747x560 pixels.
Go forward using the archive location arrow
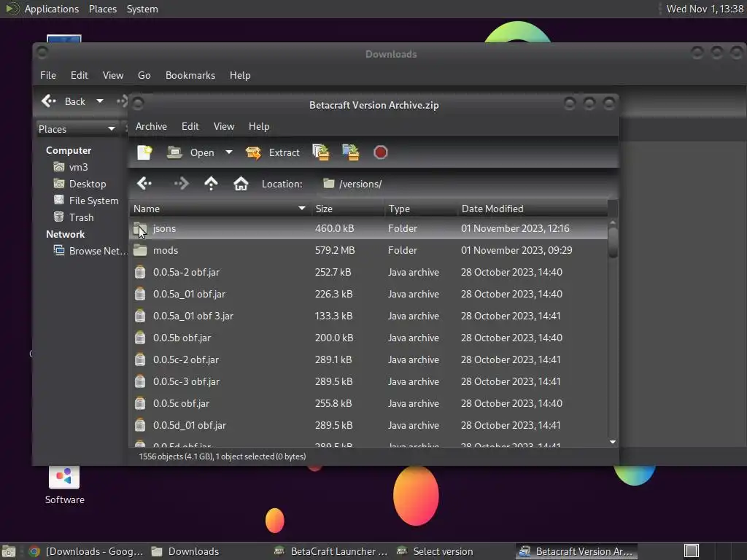click(181, 183)
